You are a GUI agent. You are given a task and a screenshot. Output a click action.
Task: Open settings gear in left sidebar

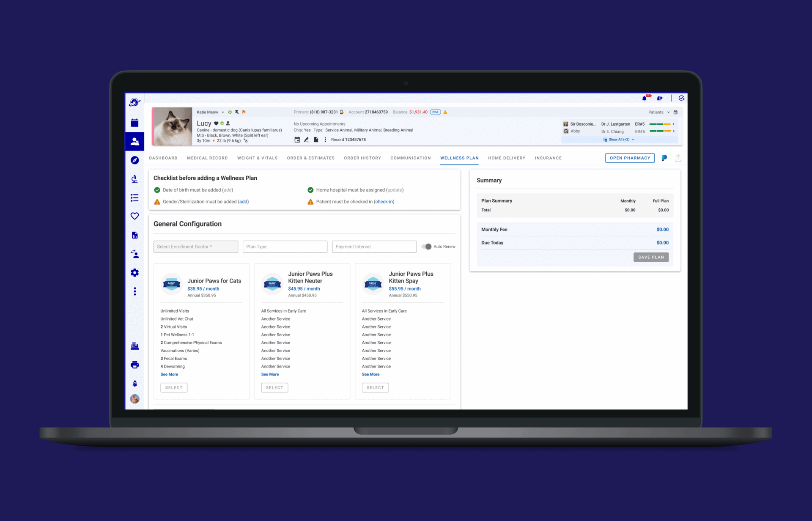point(134,273)
